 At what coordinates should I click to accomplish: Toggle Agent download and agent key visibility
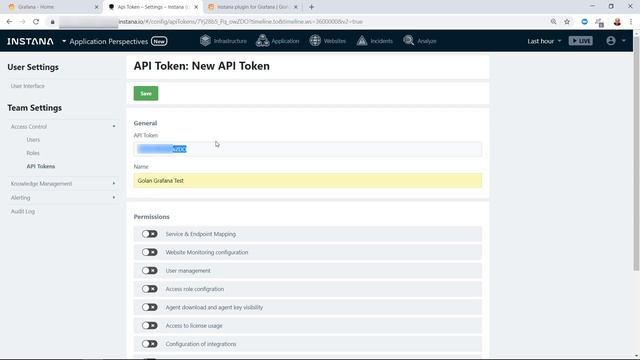pyautogui.click(x=149, y=307)
